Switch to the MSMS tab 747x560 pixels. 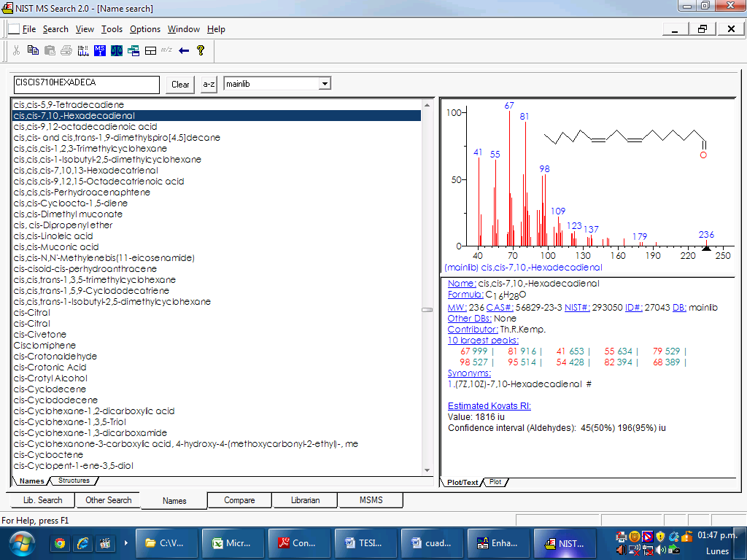371,500
